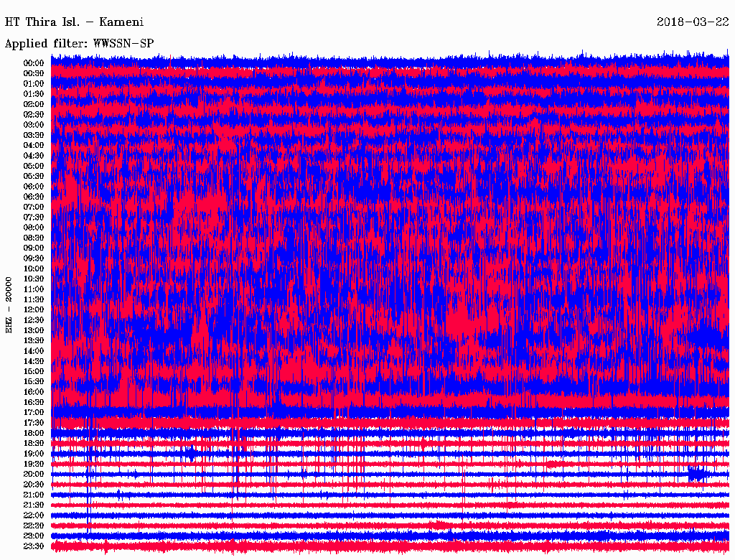Click the 21:00 time label
Viewport: 735px width, 560px height.
pyautogui.click(x=34, y=495)
